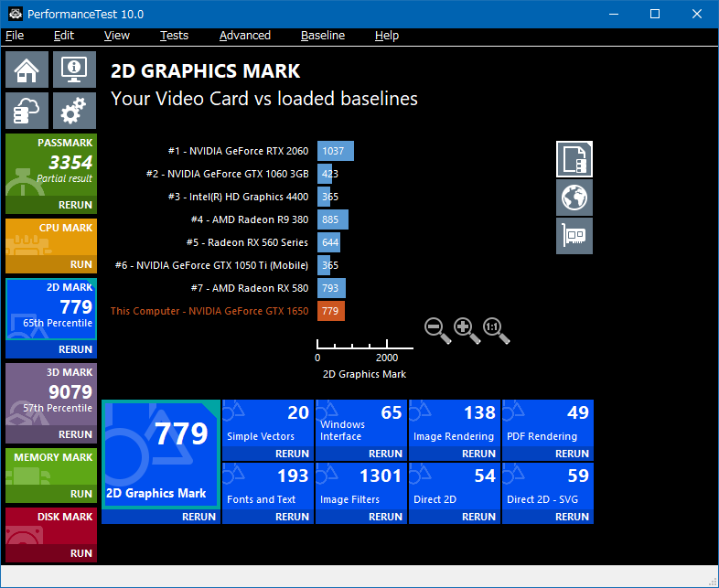Screen dimensions: 719x588
Task: Open the View menu
Action: [x=116, y=36]
